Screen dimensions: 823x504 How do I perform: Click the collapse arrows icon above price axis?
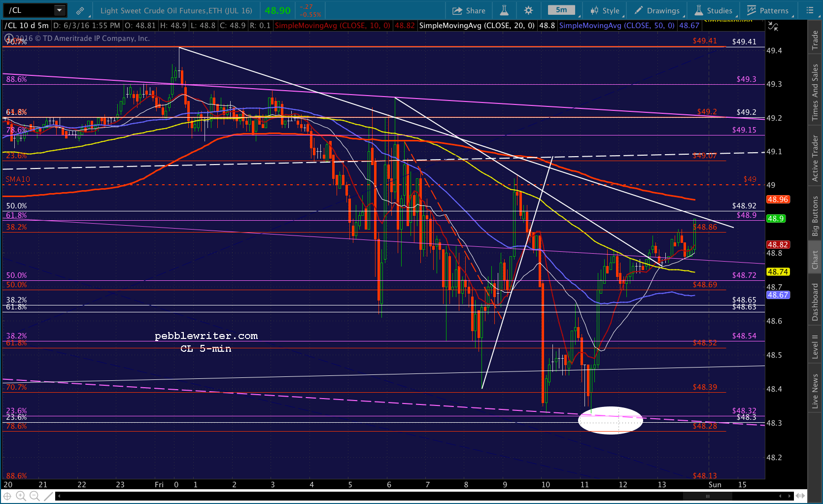point(773,27)
